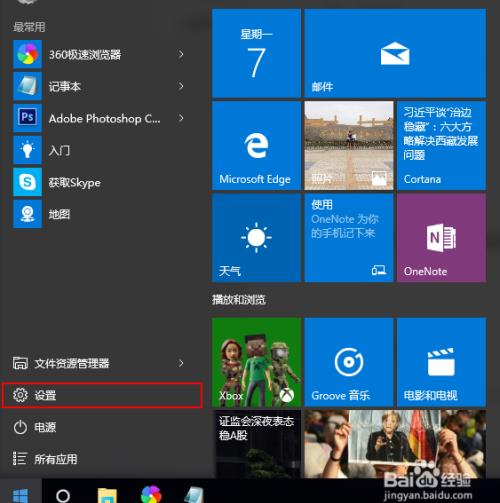Viewport: 500px width, 503px height.
Task: Expand the 文件资源管理器 submenu arrow
Action: click(x=181, y=363)
